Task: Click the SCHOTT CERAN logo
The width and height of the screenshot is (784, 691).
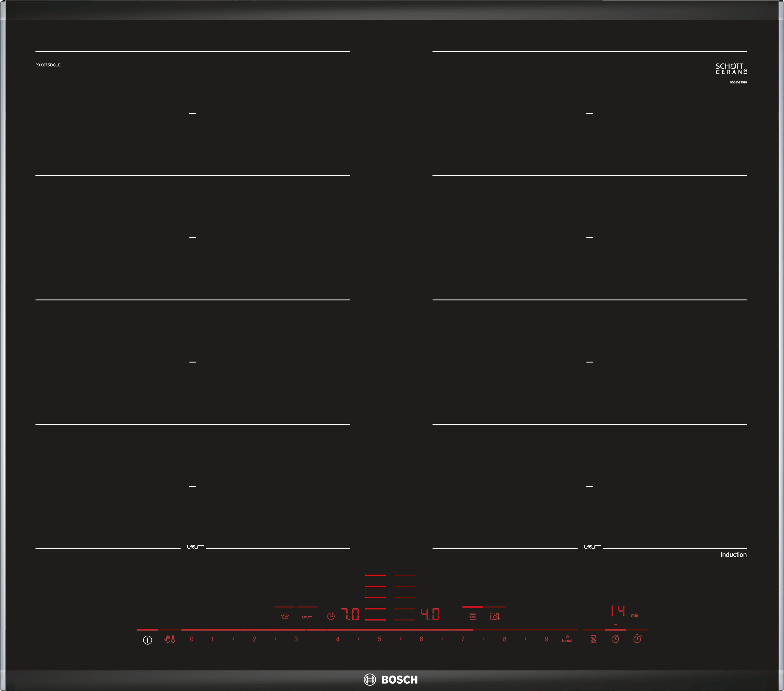Action: click(x=731, y=69)
